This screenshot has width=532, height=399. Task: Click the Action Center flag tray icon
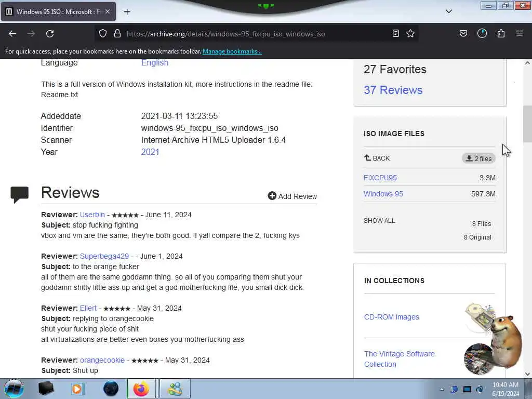[454, 389]
